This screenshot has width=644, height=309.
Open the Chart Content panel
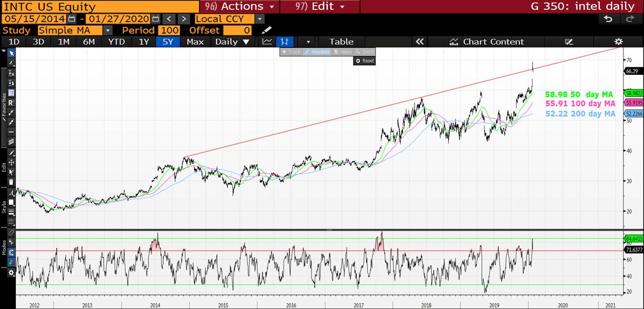tap(487, 42)
